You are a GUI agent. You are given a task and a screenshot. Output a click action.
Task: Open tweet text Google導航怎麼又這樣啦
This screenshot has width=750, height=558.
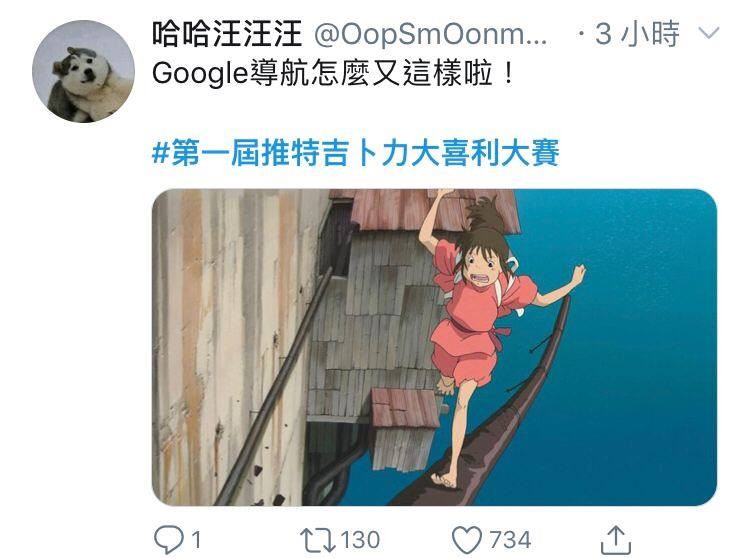point(333,74)
